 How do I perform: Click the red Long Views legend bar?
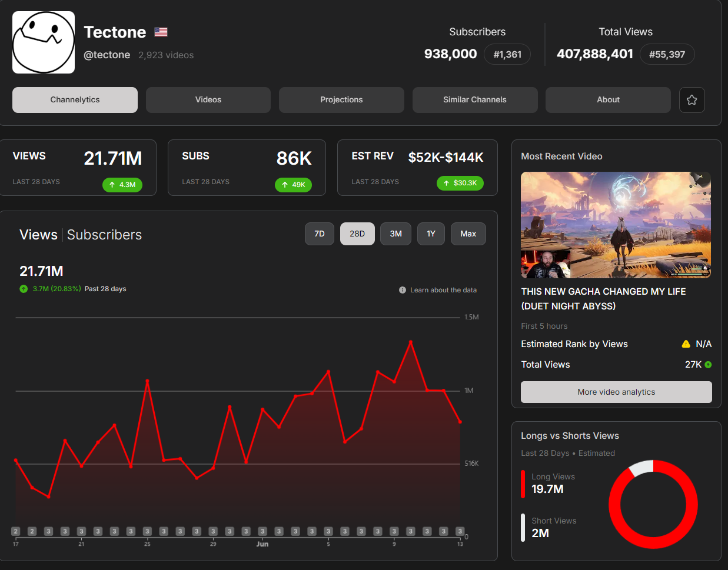523,484
